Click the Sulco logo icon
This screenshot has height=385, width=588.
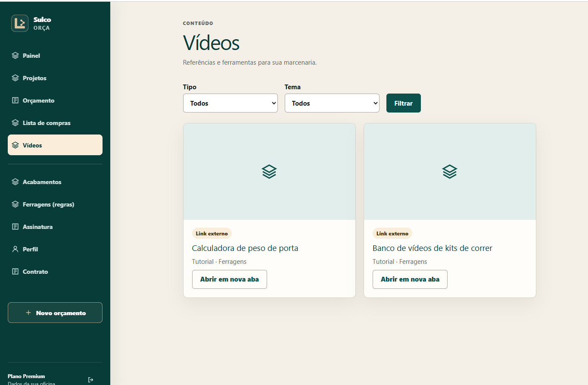click(x=20, y=23)
